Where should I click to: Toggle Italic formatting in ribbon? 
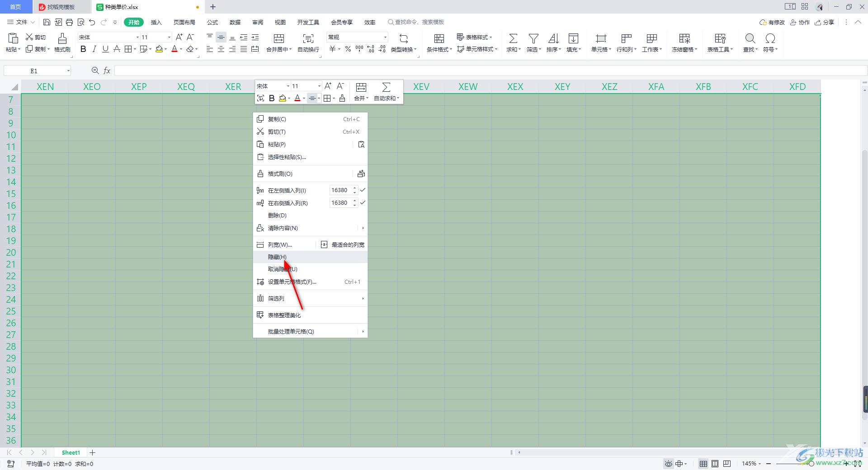coord(94,49)
